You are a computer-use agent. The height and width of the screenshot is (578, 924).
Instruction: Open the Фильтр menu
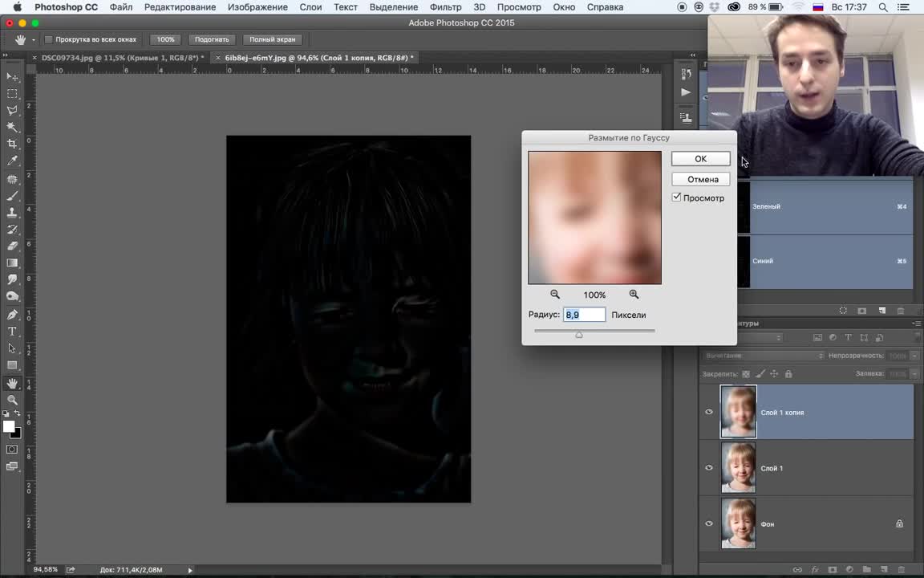pyautogui.click(x=445, y=7)
